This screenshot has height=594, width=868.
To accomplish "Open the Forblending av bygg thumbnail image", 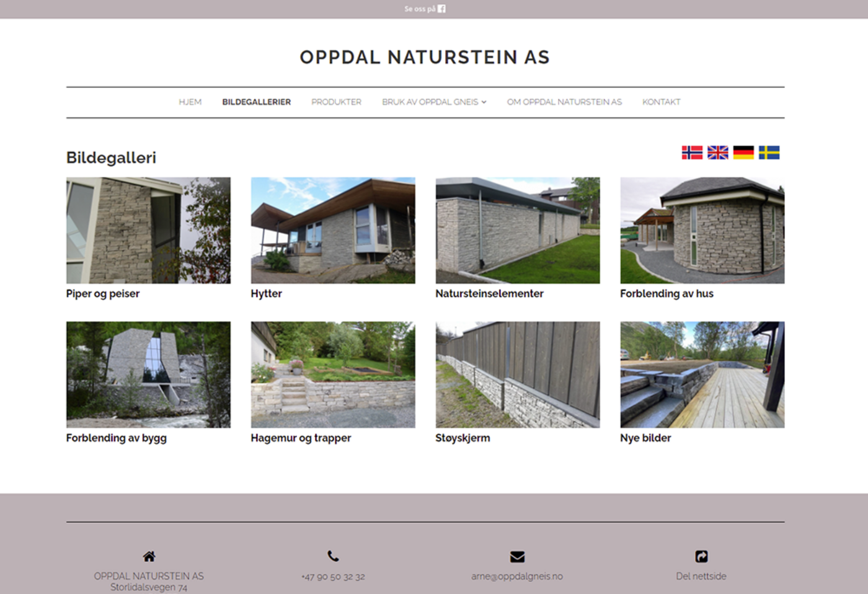I will point(148,375).
